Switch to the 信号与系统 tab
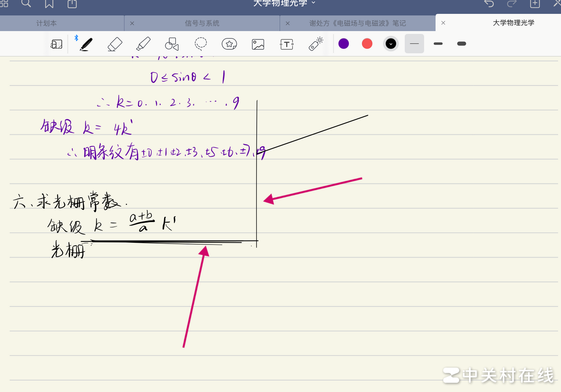 202,23
